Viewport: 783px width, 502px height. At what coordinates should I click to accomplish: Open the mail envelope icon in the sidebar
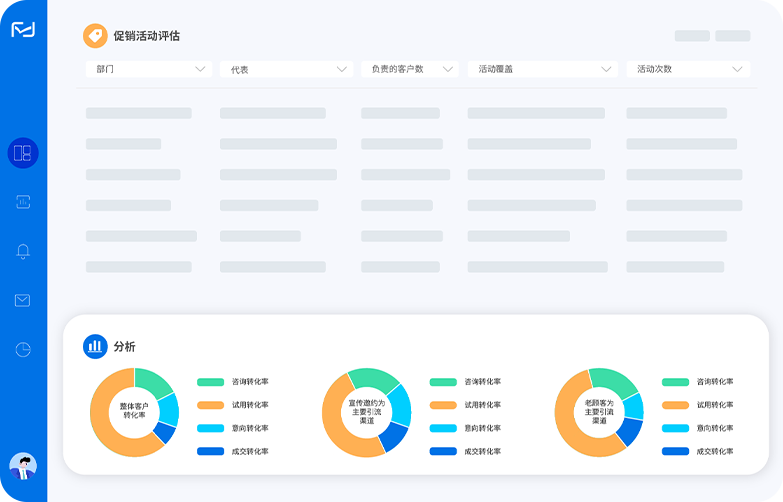point(22,300)
